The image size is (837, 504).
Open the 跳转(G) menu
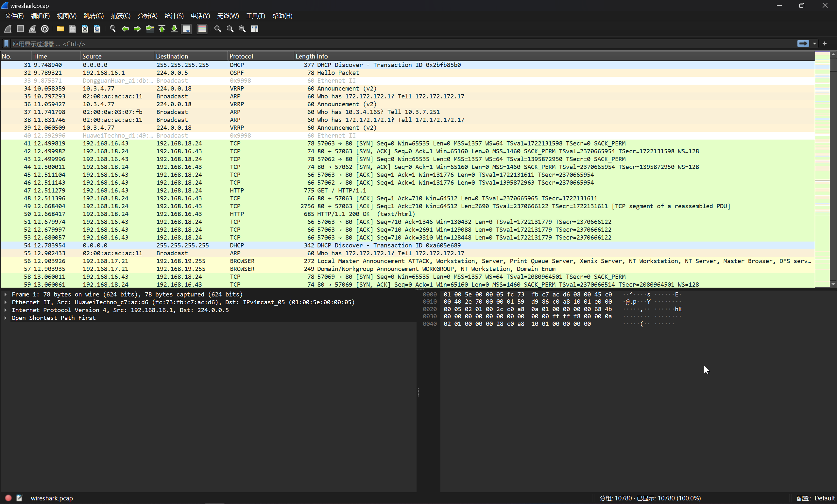point(94,16)
